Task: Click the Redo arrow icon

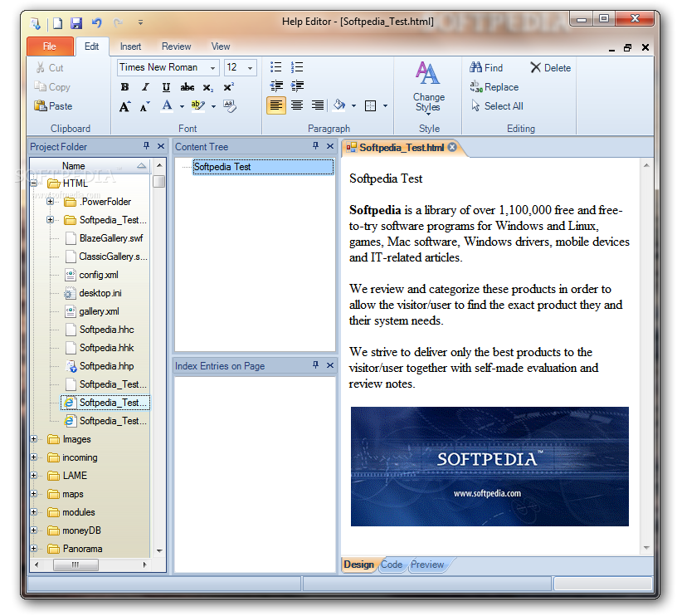Action: pos(118,22)
